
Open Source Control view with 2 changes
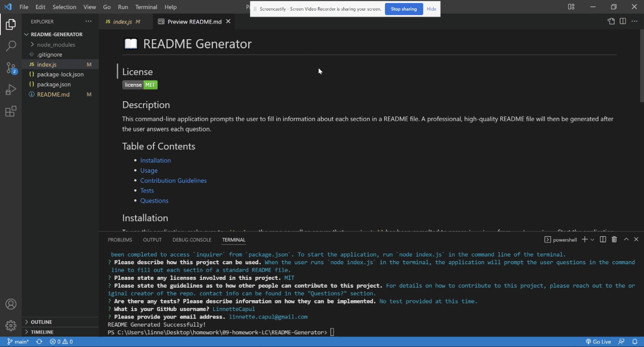click(11, 68)
